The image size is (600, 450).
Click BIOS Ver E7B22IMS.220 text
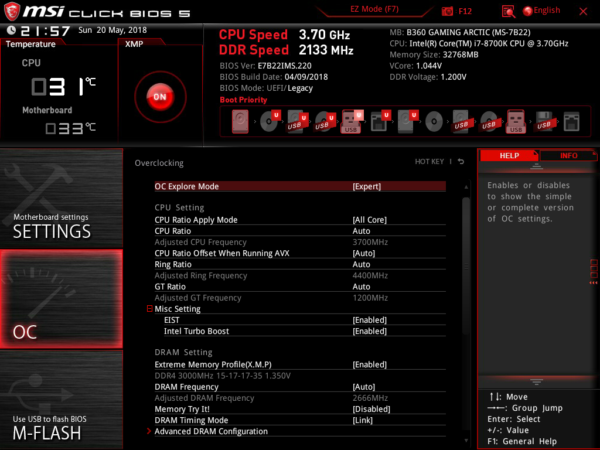click(x=266, y=66)
